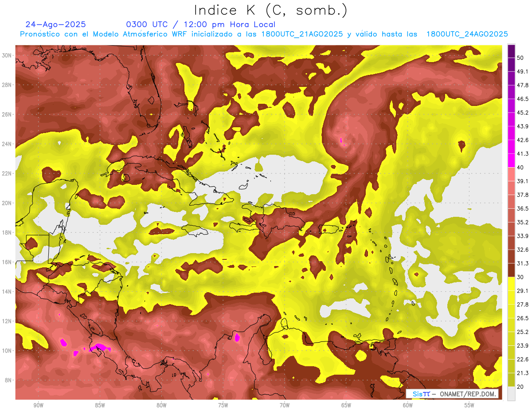Click the 'Indice K (C, somb.)' chart title
The height and width of the screenshot is (411, 532).
click(271, 11)
